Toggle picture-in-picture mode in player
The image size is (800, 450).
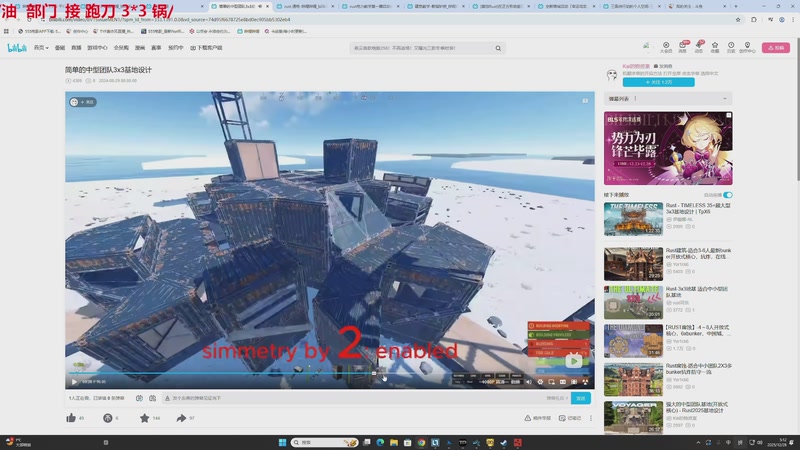[552, 382]
